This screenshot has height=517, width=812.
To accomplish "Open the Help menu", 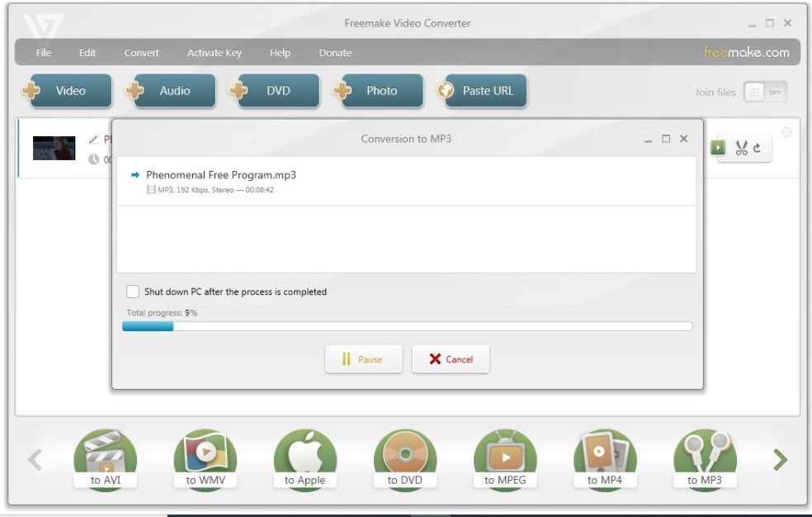I will point(280,53).
